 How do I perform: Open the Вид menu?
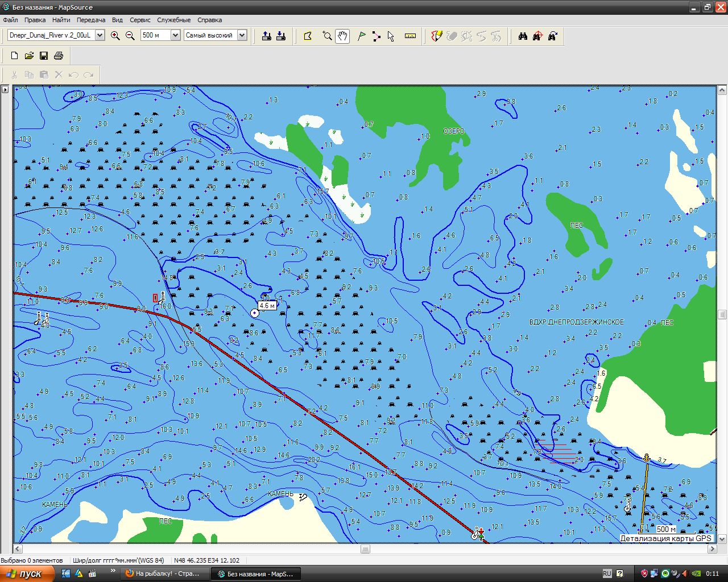tap(117, 20)
